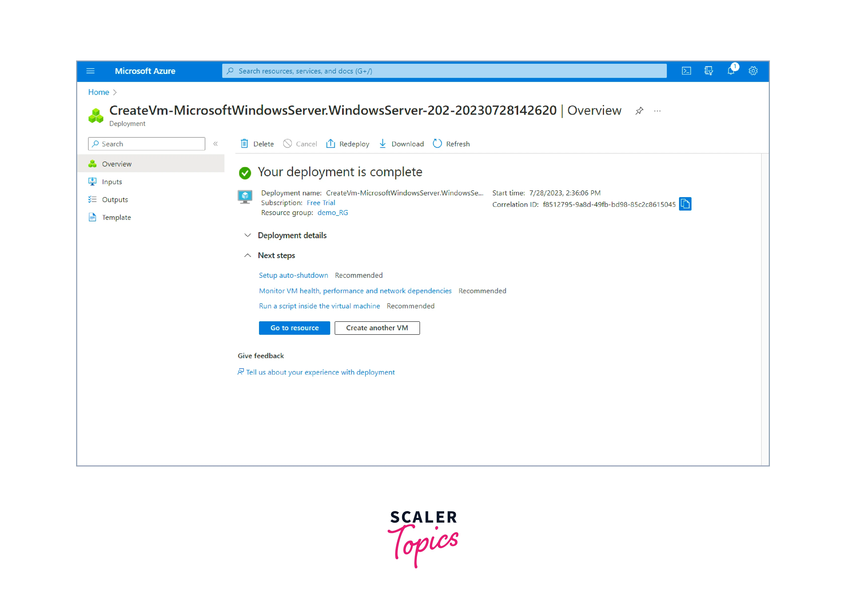
Task: Refresh the deployment overview
Action: pos(451,144)
